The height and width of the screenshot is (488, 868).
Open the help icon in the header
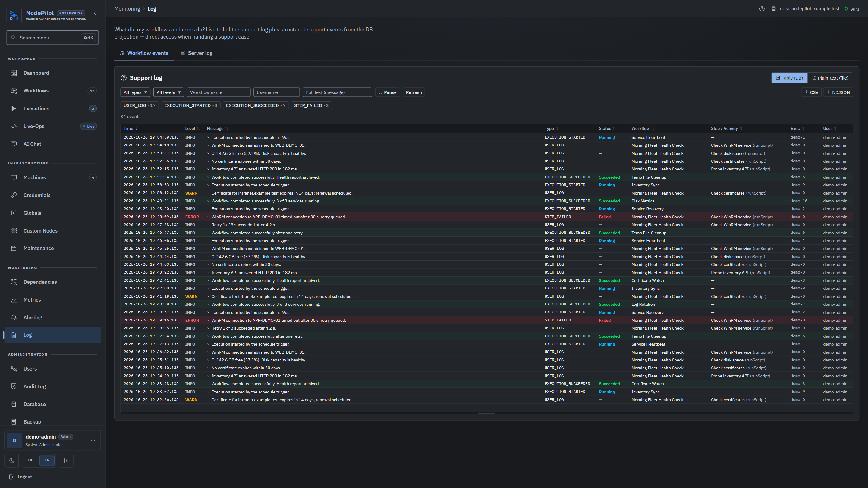pos(762,9)
